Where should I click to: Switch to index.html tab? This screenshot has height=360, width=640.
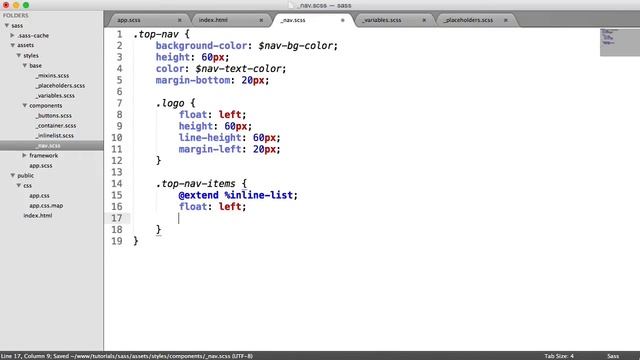[213, 20]
